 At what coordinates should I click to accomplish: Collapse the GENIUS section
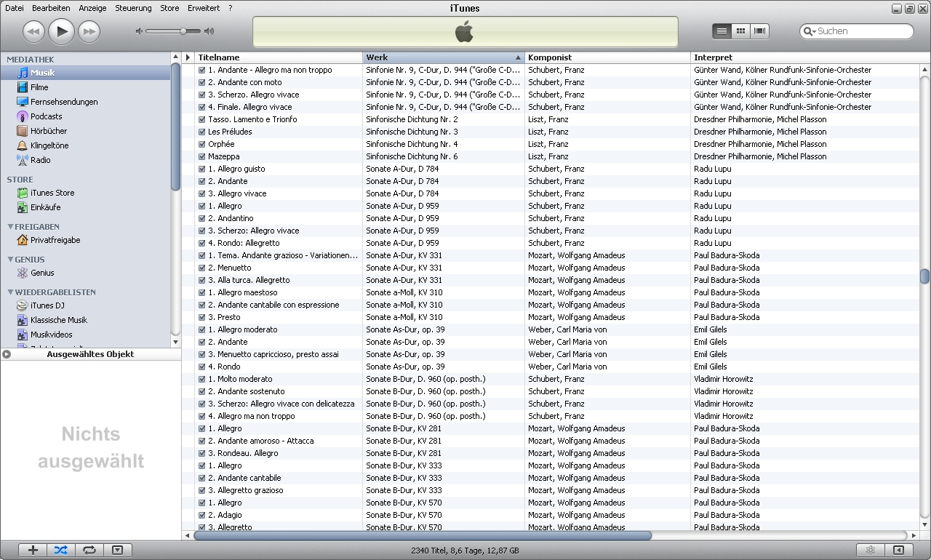(10, 260)
